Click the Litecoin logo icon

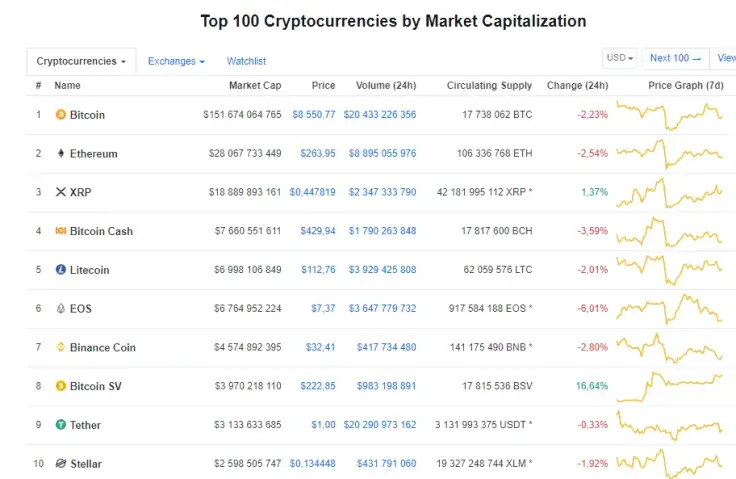click(61, 270)
